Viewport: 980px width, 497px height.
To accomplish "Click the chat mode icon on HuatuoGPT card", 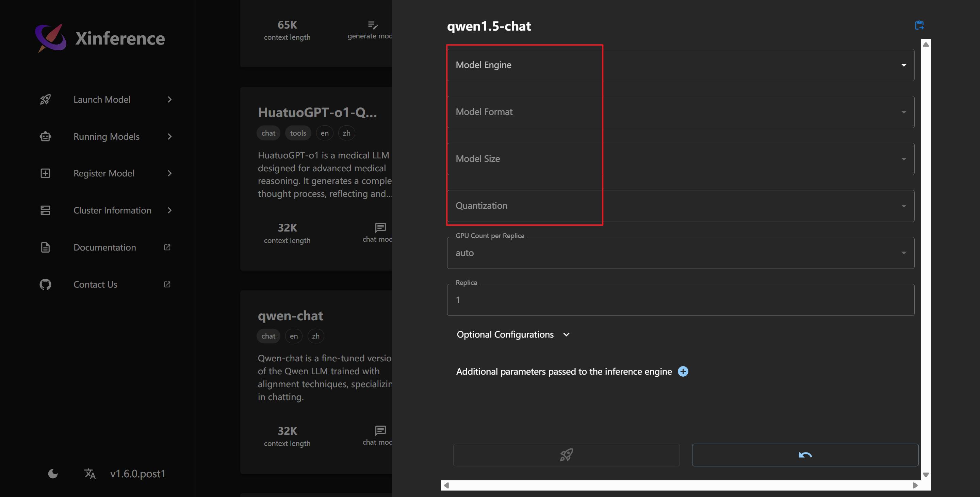I will [380, 227].
